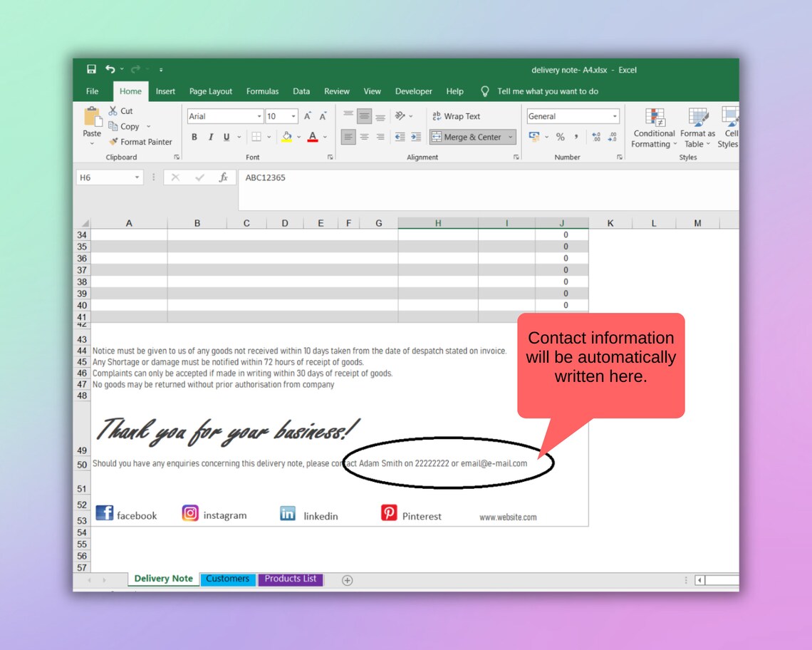Open the Developer tab

[x=414, y=91]
